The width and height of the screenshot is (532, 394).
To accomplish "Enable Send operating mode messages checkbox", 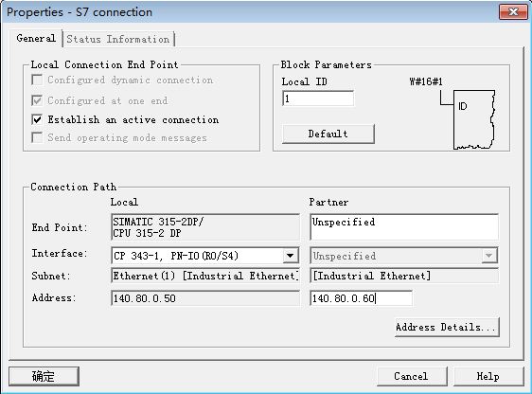I will [x=37, y=137].
